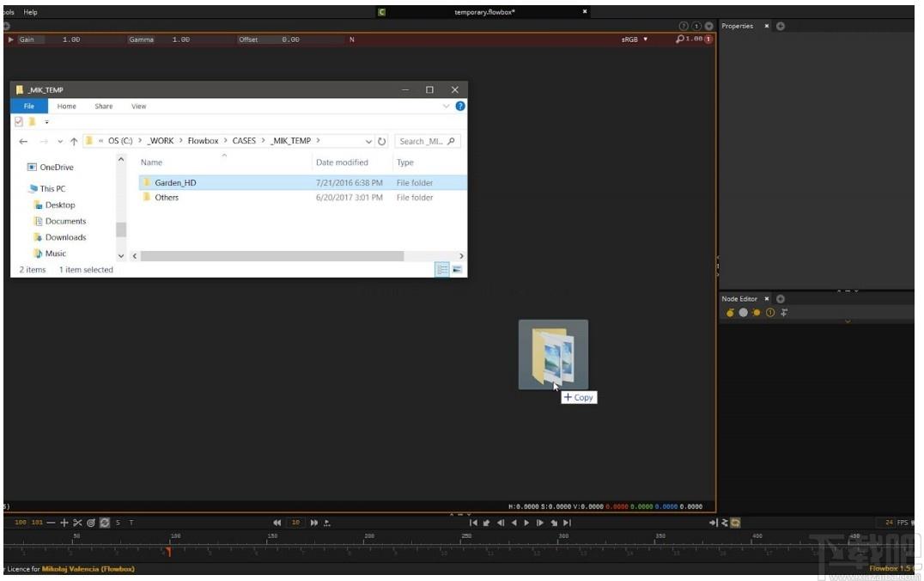
Task: Expand the Gain control arrow
Action: click(10, 40)
